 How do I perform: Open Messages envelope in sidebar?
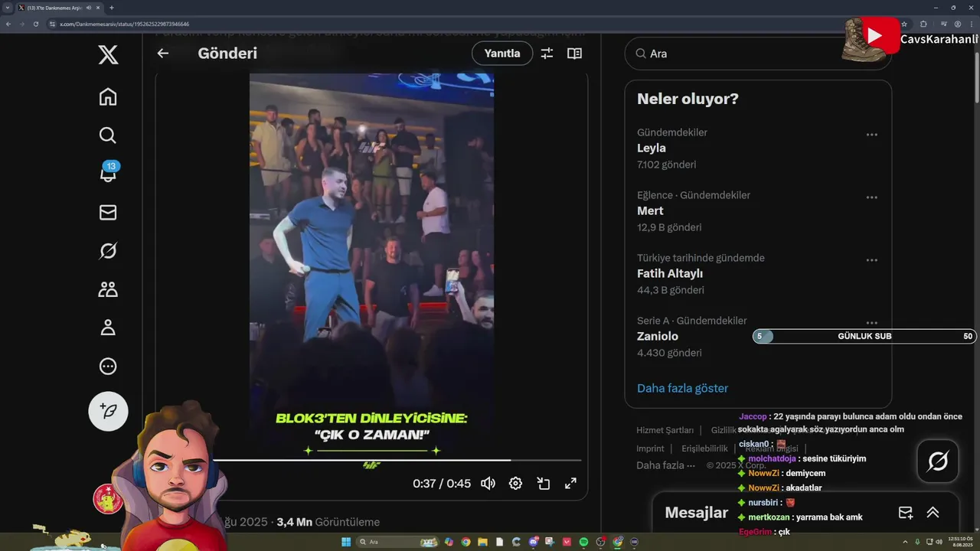point(108,213)
